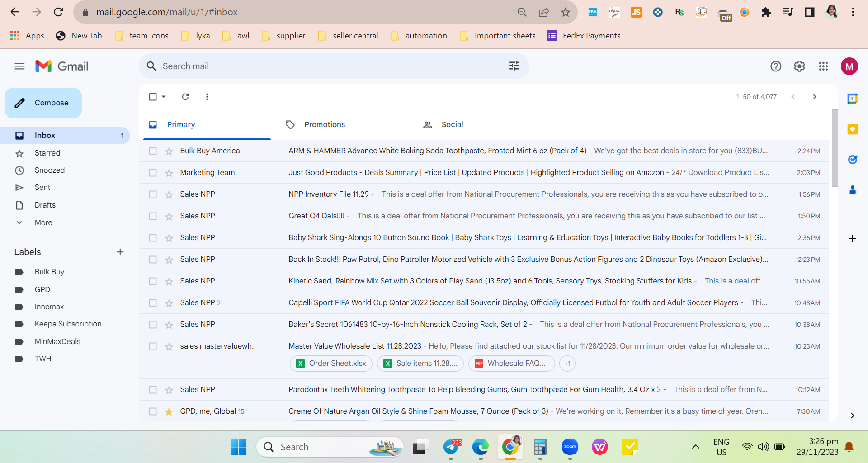Open the Sent folder

click(x=42, y=188)
